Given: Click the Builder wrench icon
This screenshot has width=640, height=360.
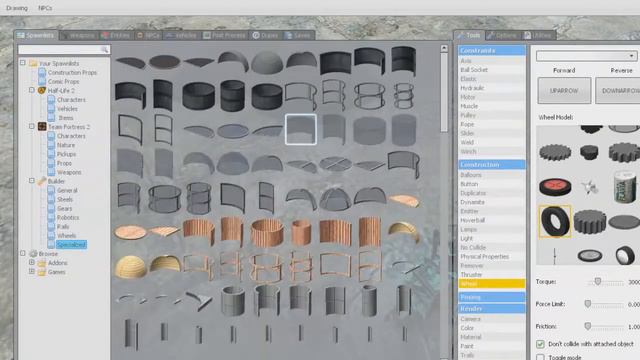Looking at the screenshot, I should click(42, 181).
